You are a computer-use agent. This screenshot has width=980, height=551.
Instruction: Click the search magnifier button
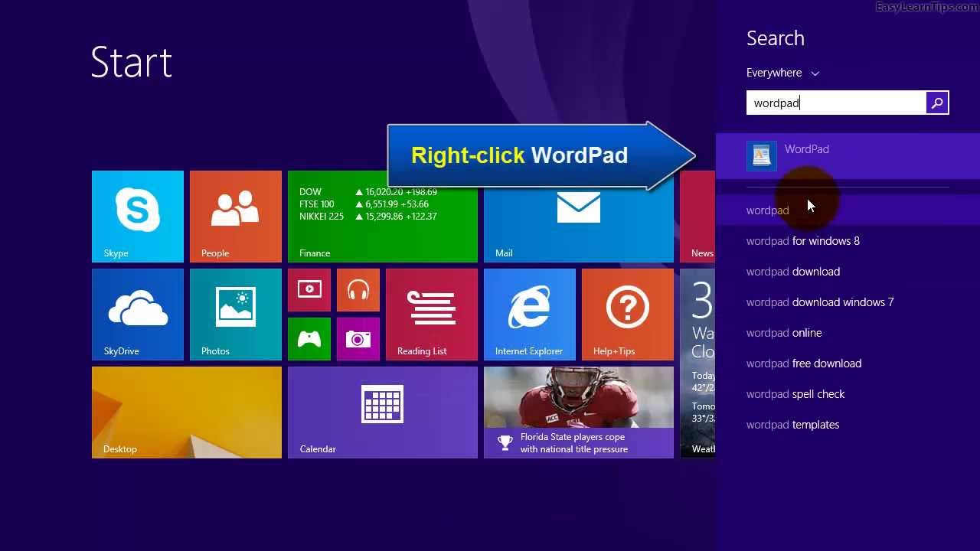(x=937, y=103)
